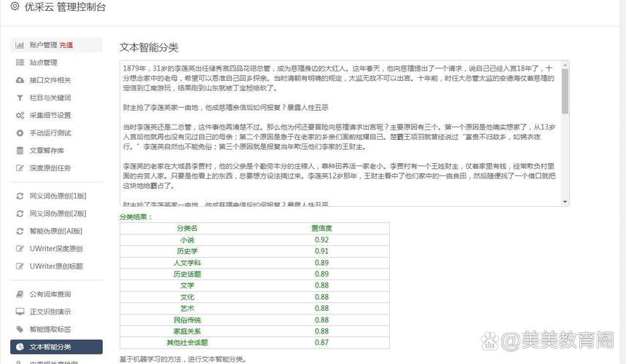This screenshot has width=626, height=364.
Task: Click the 民俗传统 category cell
Action: [187, 320]
